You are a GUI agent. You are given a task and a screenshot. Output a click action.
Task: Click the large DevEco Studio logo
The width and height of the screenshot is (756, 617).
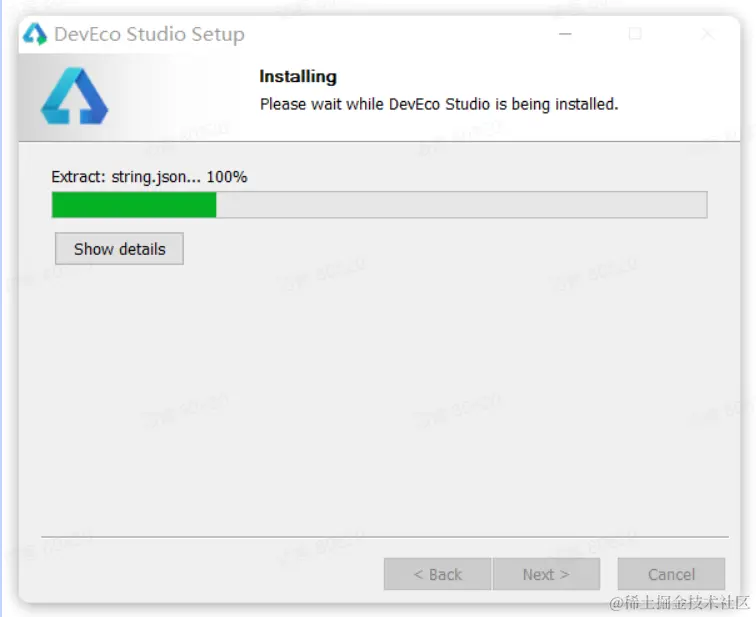(x=74, y=96)
